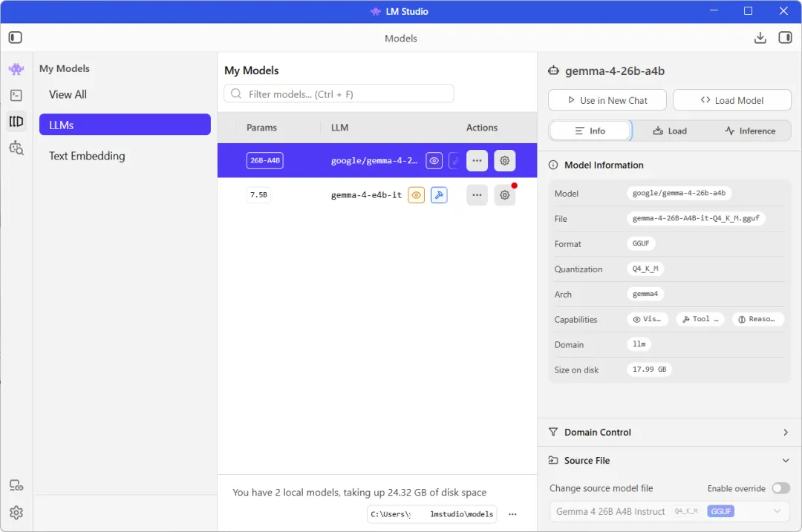Click the Tool capability badge
Viewport: 802px width, 532px height.
point(700,319)
